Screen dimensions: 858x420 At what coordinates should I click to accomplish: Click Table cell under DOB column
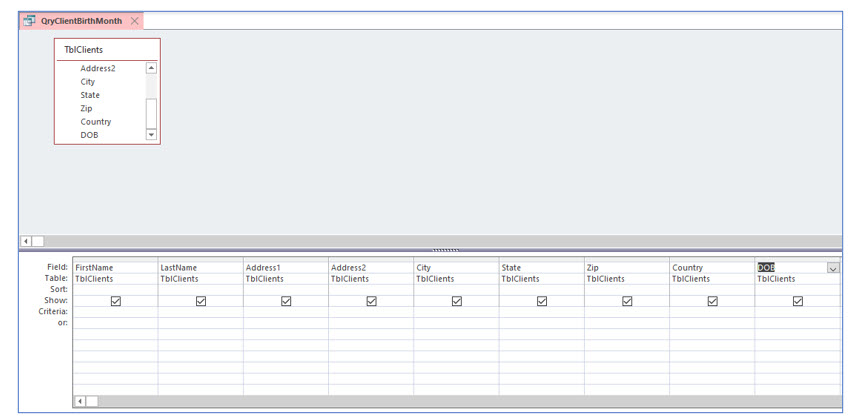(x=798, y=279)
